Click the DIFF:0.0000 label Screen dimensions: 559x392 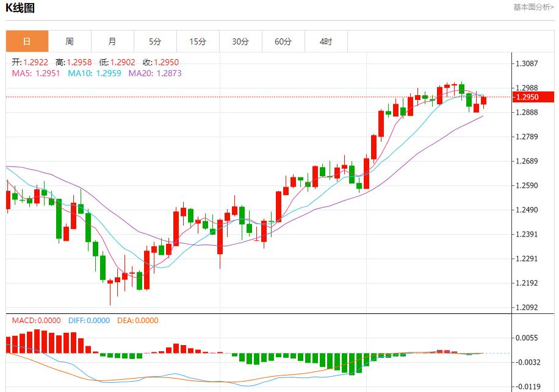click(89, 321)
